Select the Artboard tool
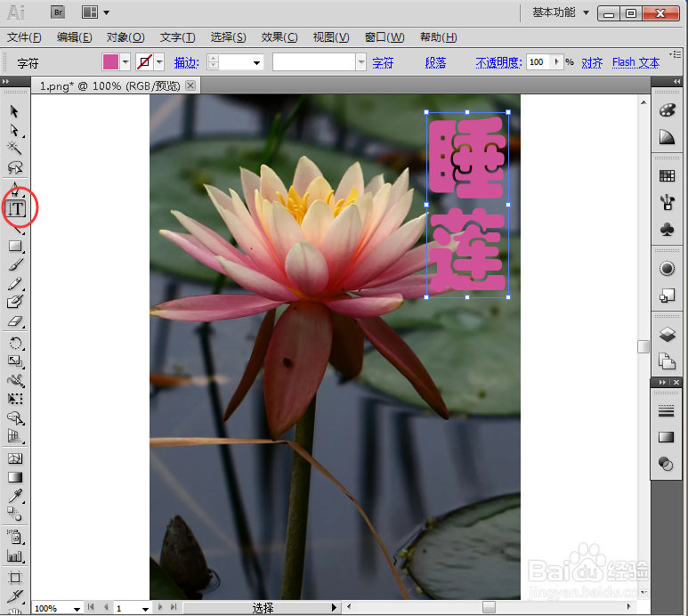This screenshot has height=616, width=688. [15, 578]
